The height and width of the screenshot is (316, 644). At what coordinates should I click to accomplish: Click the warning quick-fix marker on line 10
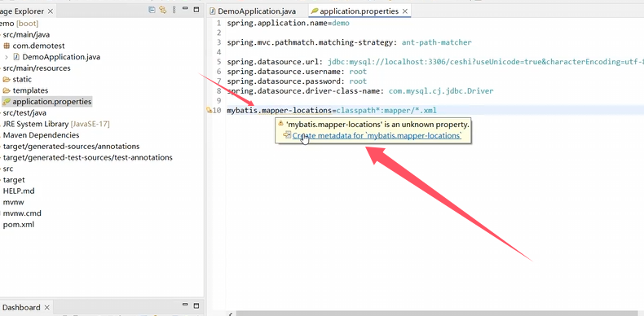point(209,111)
